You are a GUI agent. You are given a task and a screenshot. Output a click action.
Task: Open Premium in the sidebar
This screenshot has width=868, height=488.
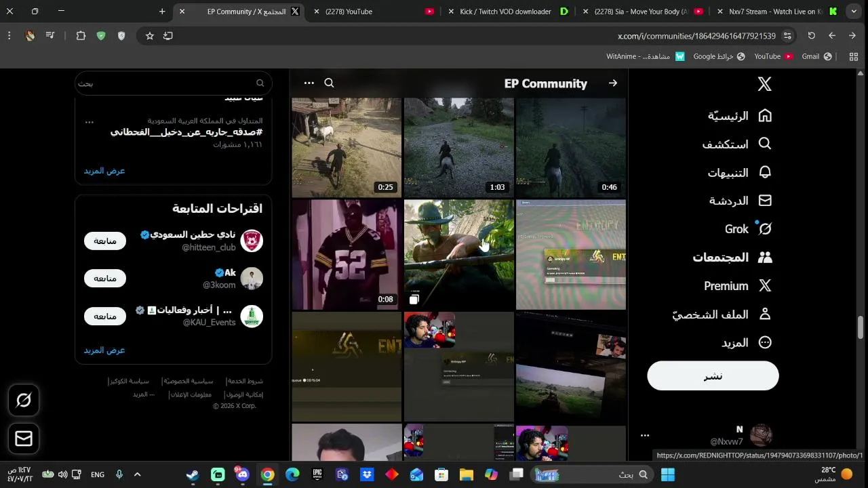pyautogui.click(x=738, y=286)
